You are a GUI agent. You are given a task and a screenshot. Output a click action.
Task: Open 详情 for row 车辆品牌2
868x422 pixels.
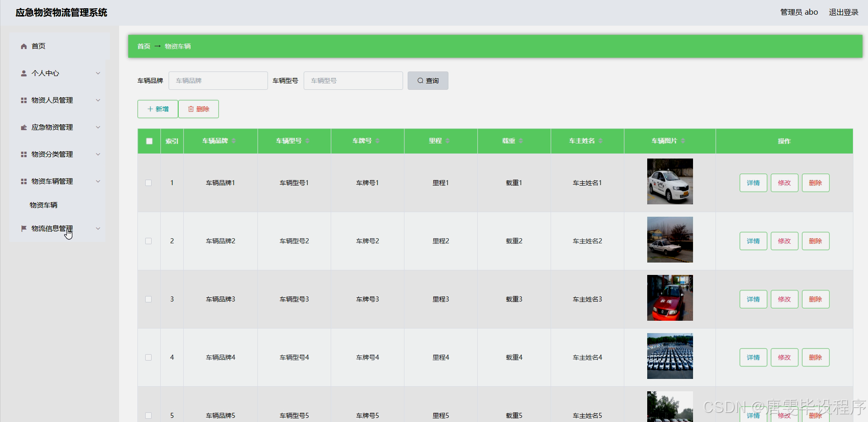pos(753,241)
